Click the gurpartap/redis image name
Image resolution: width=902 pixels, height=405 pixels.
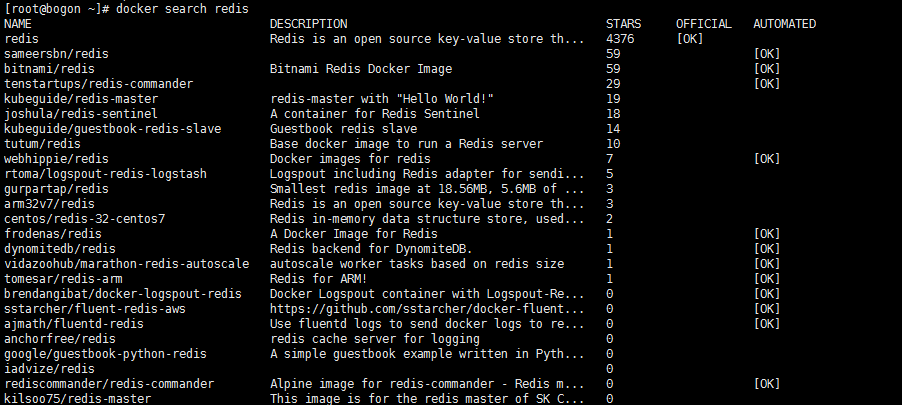click(x=56, y=188)
